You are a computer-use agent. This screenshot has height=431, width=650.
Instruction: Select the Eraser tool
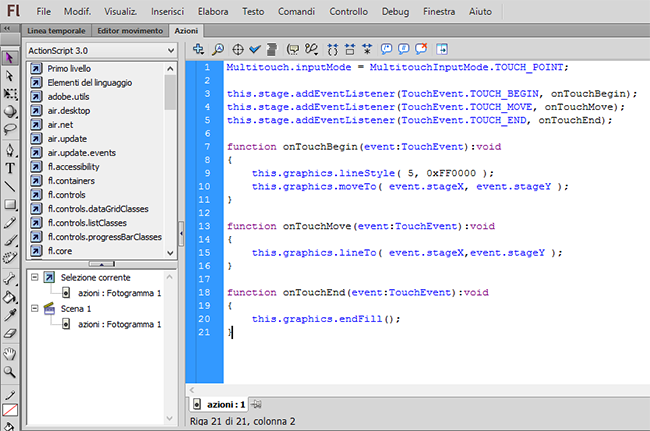(10, 333)
